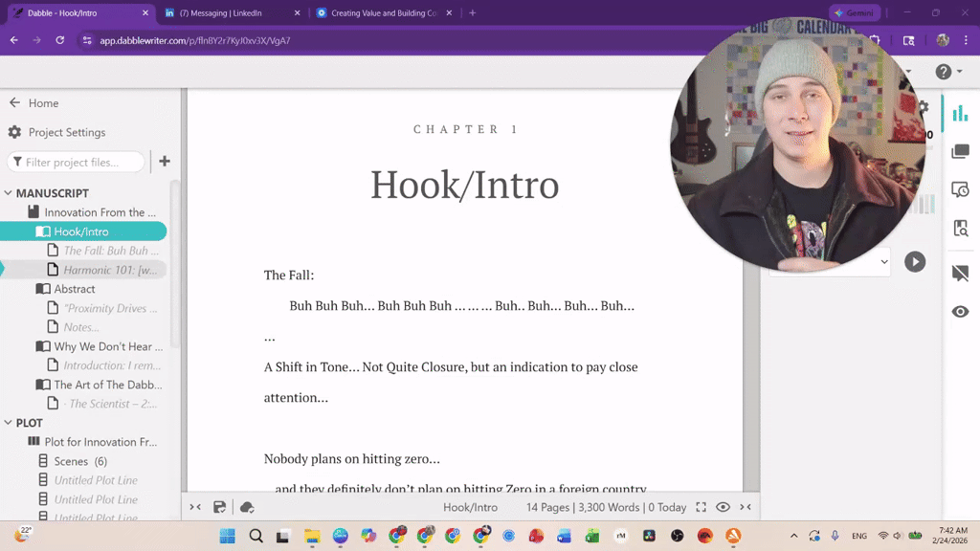Open the Introduction: I rem... scene
The image size is (980, 551).
[x=103, y=365]
